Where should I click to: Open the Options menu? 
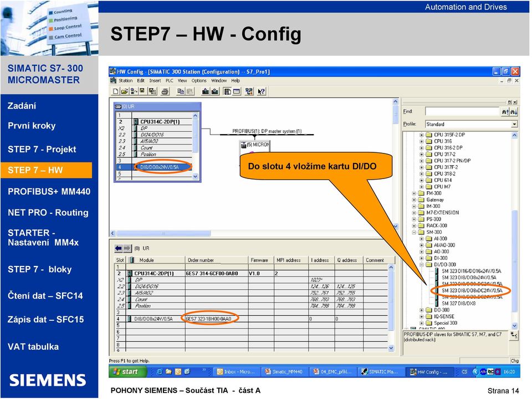199,81
